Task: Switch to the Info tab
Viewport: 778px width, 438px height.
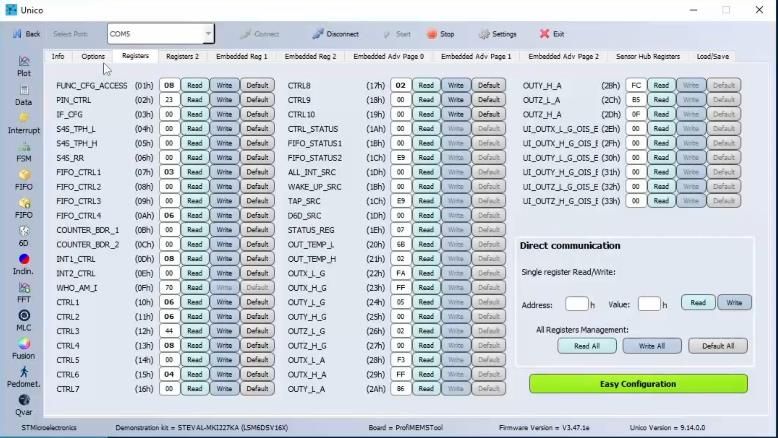Action: point(58,56)
